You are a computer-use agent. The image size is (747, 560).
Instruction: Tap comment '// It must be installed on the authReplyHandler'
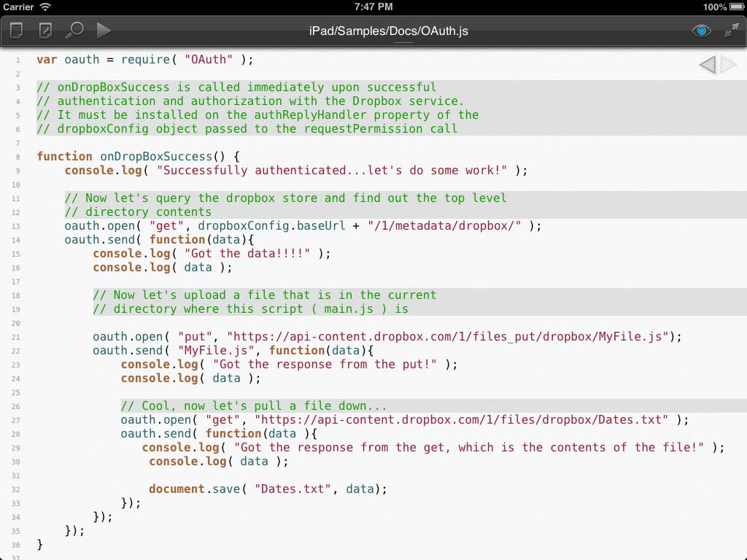(x=258, y=114)
